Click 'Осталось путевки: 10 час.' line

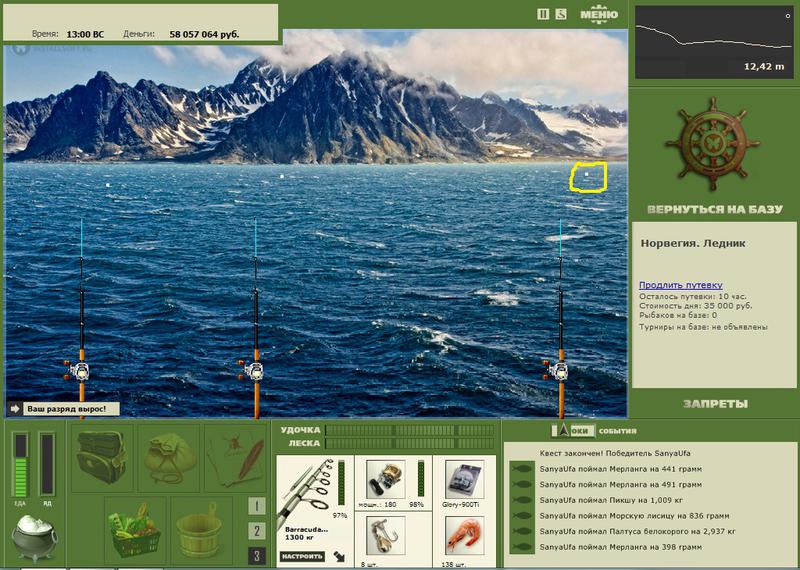tap(692, 296)
